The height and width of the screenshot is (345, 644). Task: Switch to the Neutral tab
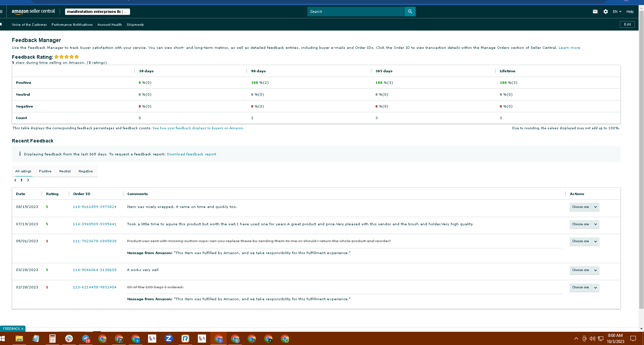click(x=65, y=171)
